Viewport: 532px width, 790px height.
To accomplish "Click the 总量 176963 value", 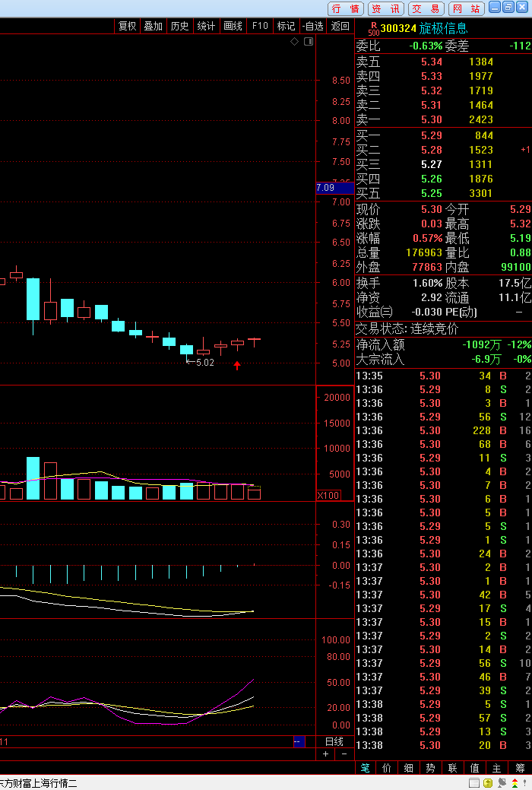I will 424,252.
